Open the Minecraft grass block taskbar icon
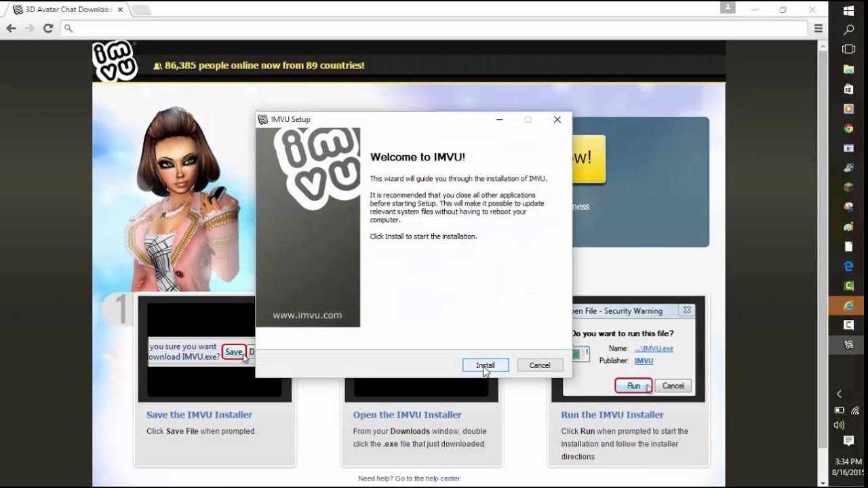Image resolution: width=868 pixels, height=488 pixels. [848, 187]
